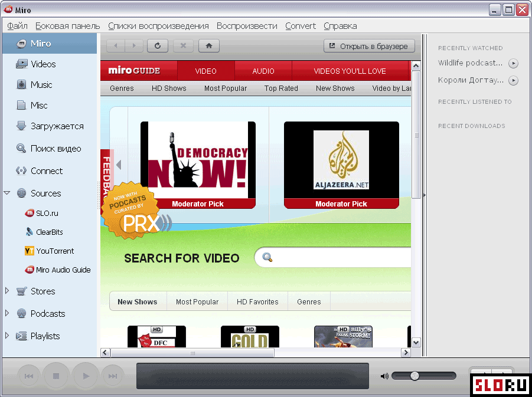
Task: Open the Genres link in guide subnav
Action: (x=122, y=88)
